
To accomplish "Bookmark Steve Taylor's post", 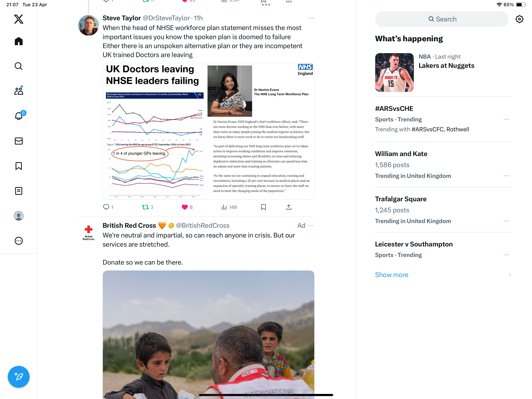I will (263, 207).
